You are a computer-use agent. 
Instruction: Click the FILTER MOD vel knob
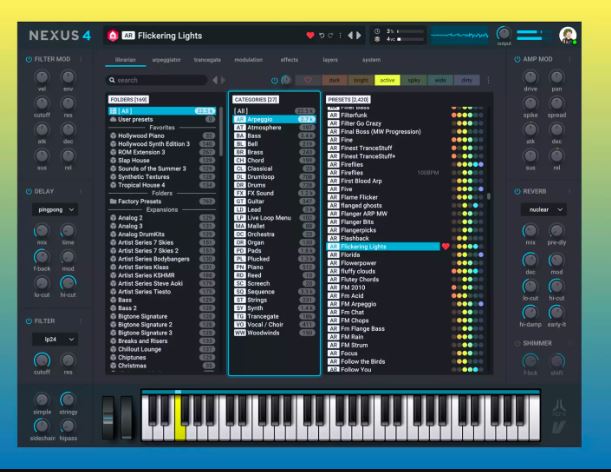pos(42,77)
